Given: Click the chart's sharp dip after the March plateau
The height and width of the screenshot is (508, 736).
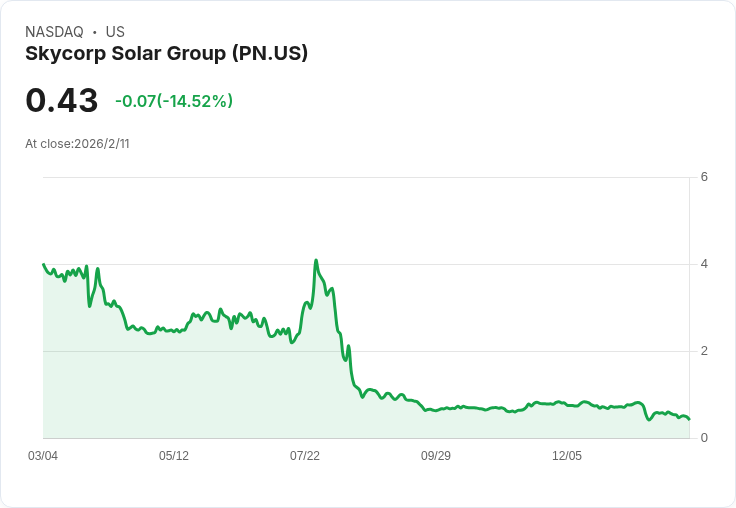Looking at the screenshot, I should click(90, 306).
